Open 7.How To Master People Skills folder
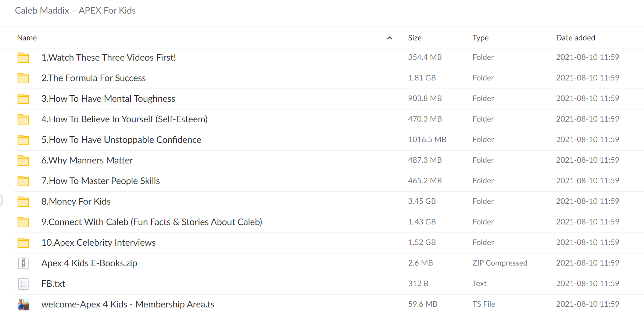 click(x=100, y=181)
